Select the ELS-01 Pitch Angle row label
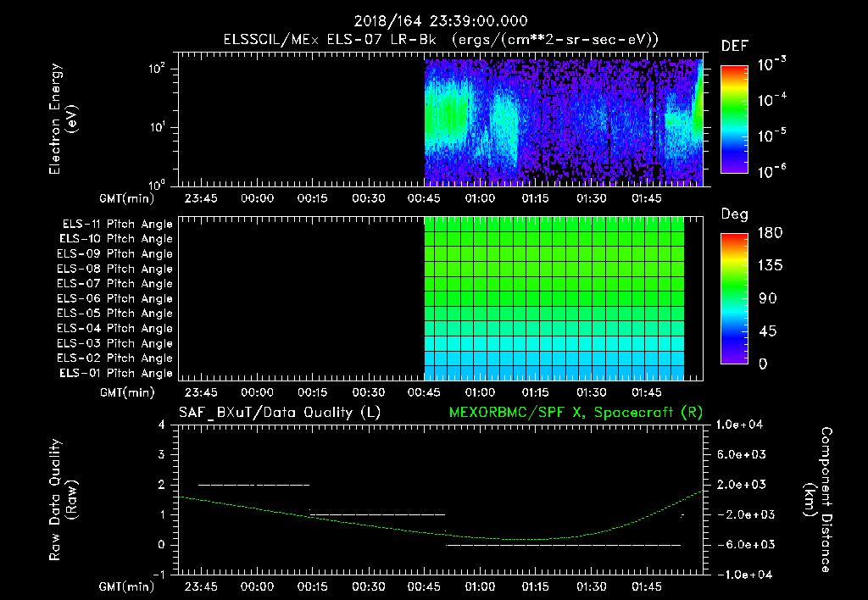Screen dimensions: 868x600 [116, 373]
